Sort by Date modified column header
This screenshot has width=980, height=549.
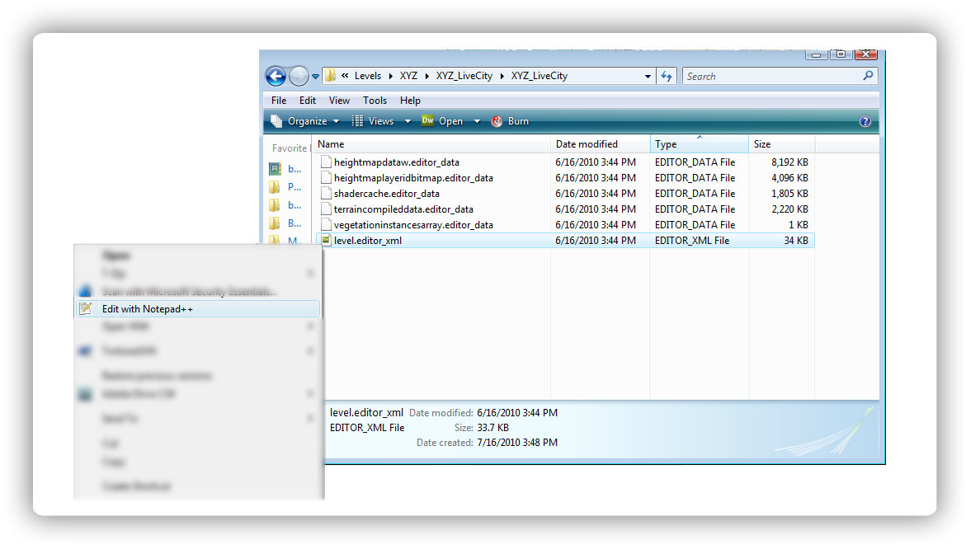pyautogui.click(x=600, y=144)
